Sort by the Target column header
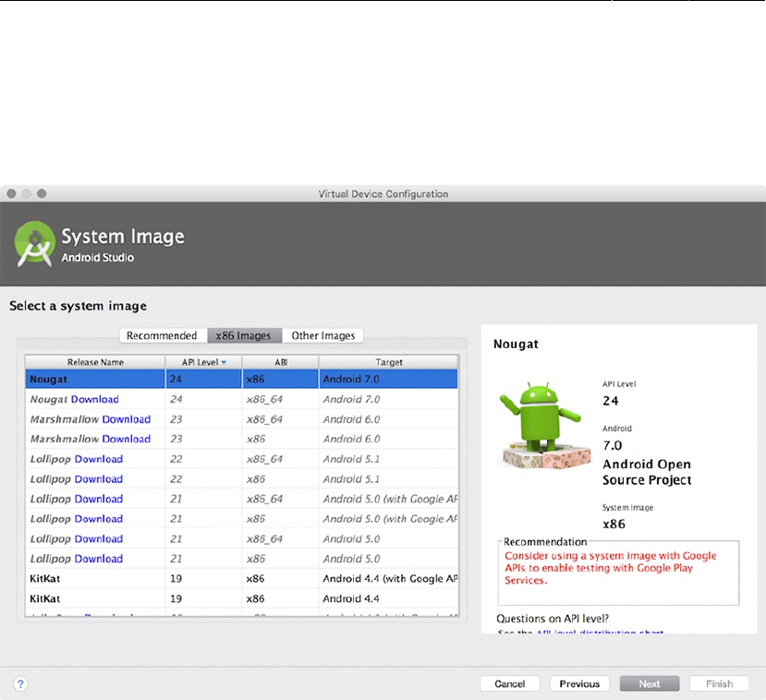This screenshot has height=700, width=766. [x=389, y=362]
